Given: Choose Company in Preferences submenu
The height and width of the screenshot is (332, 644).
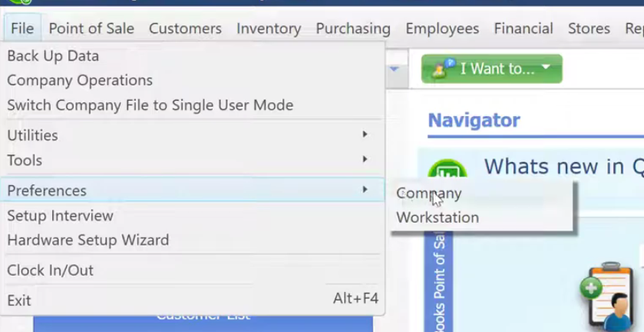Looking at the screenshot, I should point(481,194).
